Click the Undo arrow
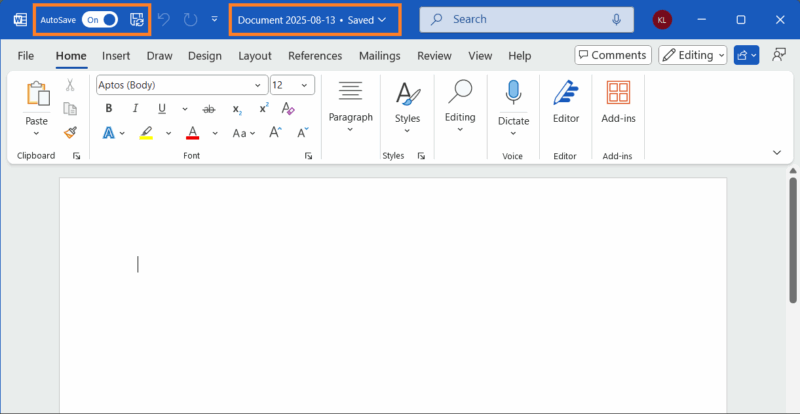This screenshot has height=414, width=800. (x=163, y=20)
